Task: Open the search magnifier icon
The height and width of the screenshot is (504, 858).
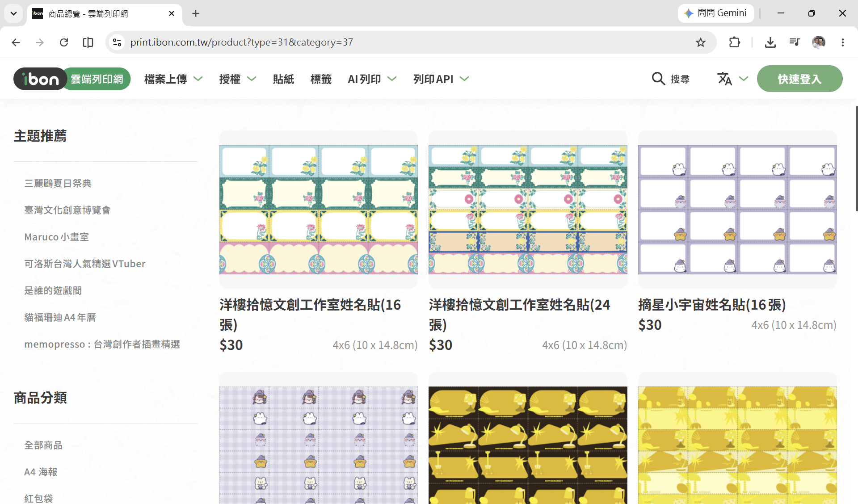Action: (x=658, y=79)
